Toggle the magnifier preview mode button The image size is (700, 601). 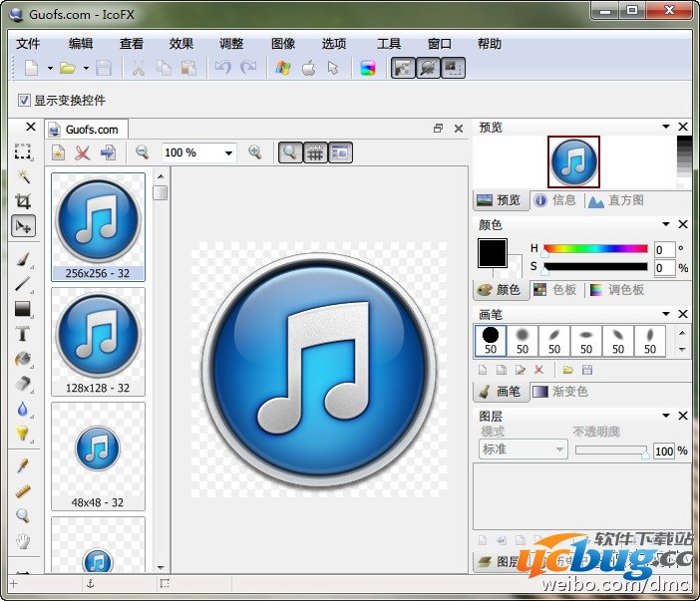click(x=290, y=152)
